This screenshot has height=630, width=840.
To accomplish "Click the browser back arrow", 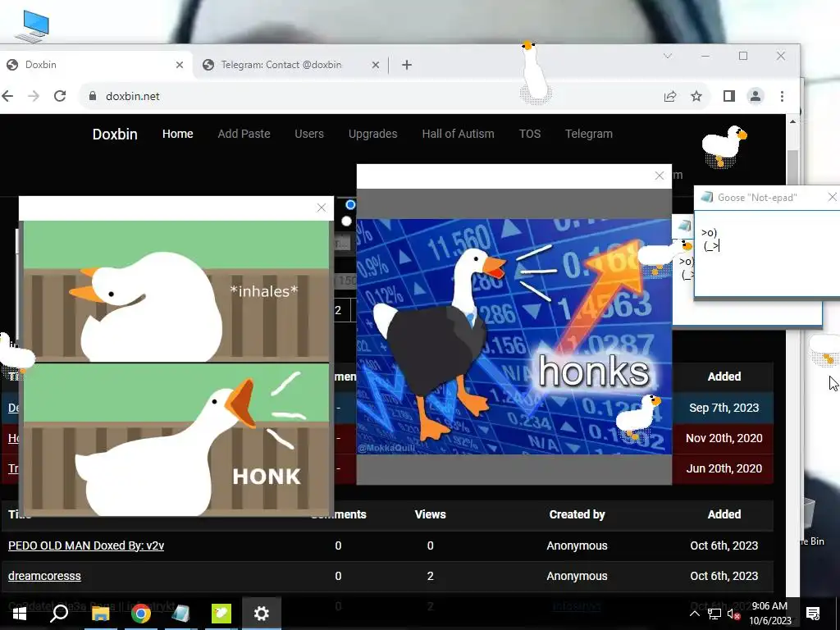I will pyautogui.click(x=7, y=96).
